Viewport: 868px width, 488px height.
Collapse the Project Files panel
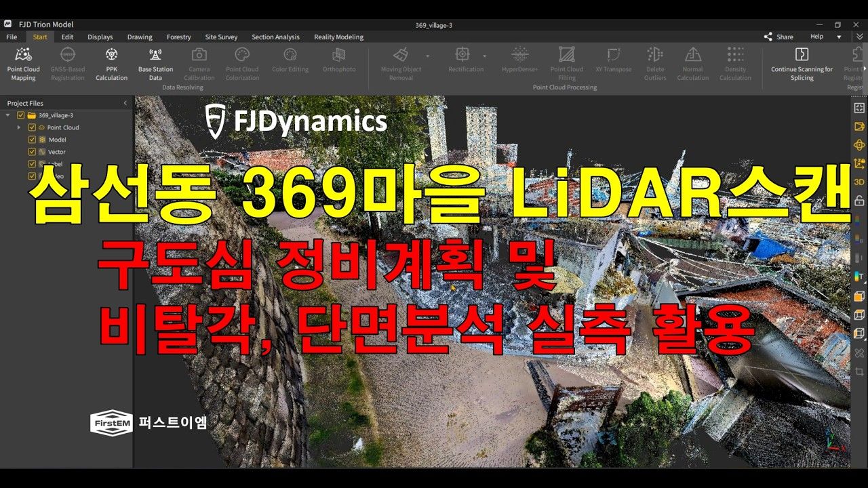(x=125, y=103)
